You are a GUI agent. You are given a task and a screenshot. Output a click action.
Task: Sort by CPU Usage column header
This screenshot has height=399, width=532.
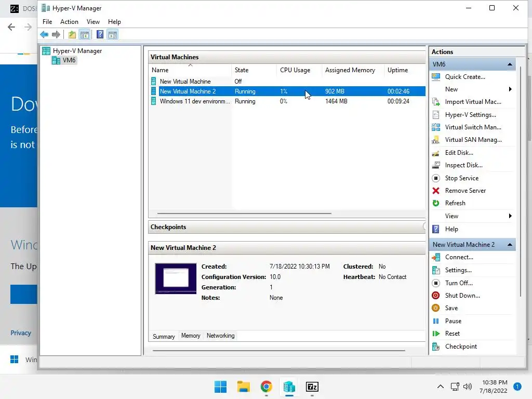point(299,70)
